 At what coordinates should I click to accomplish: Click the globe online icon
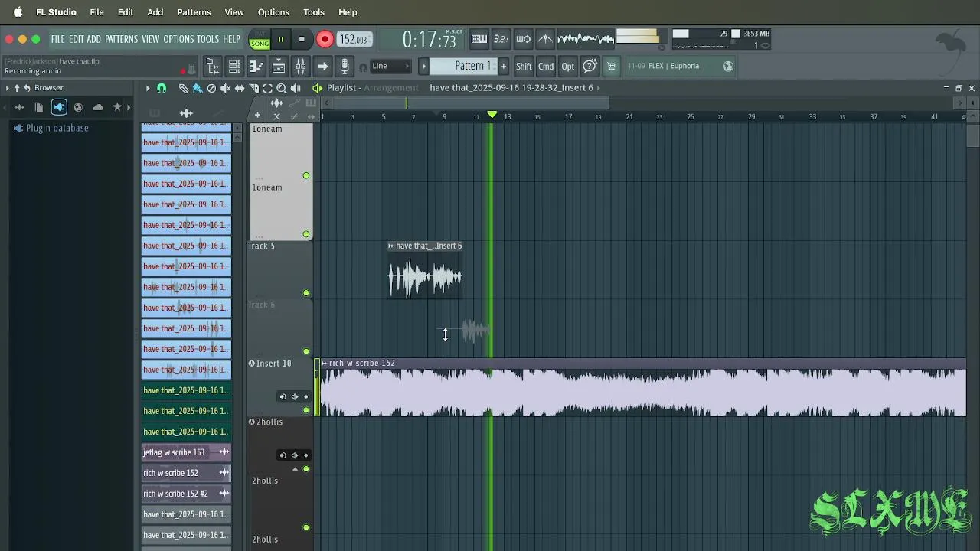728,67
